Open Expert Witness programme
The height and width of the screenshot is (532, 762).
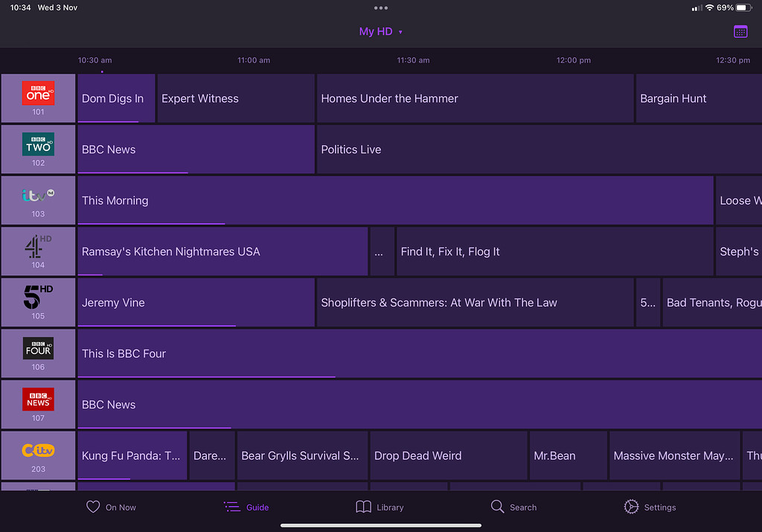pos(236,98)
